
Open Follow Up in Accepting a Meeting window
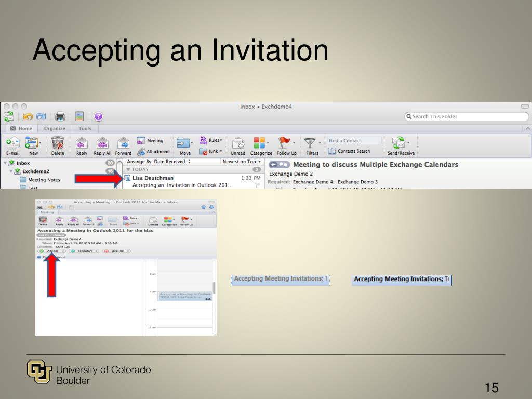(187, 221)
